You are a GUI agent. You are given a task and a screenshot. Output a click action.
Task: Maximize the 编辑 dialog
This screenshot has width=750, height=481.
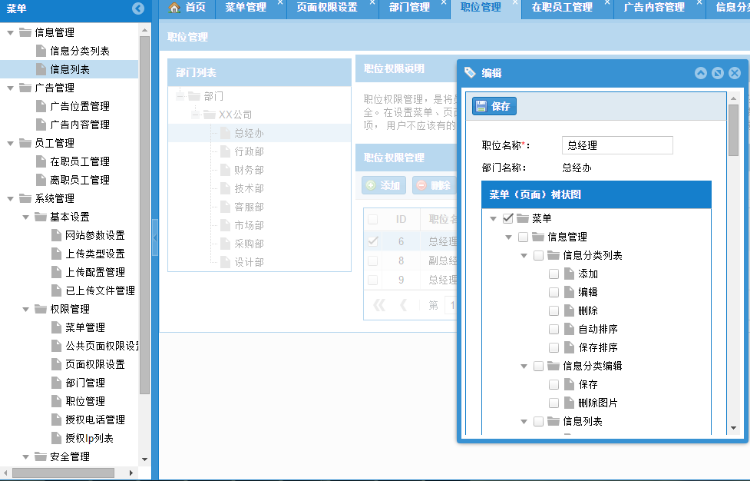click(x=717, y=73)
